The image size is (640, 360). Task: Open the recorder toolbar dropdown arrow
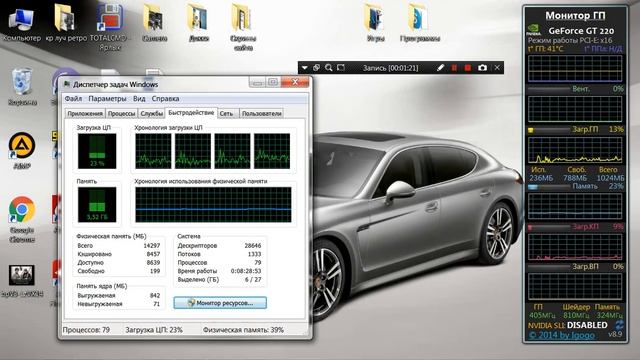click(x=304, y=68)
